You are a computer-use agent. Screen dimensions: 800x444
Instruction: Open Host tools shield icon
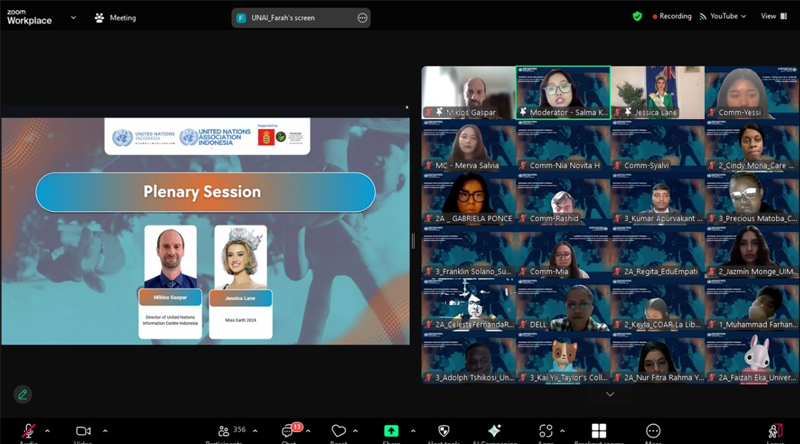pyautogui.click(x=444, y=431)
